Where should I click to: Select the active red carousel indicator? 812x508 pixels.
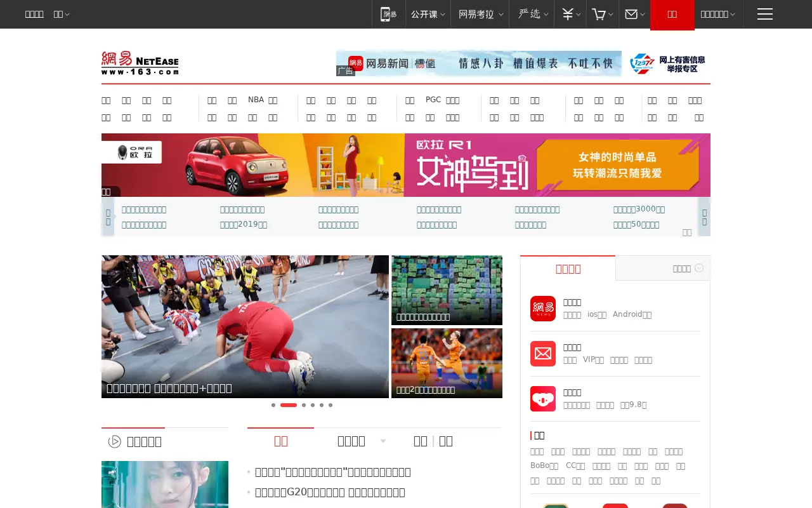[289, 405]
